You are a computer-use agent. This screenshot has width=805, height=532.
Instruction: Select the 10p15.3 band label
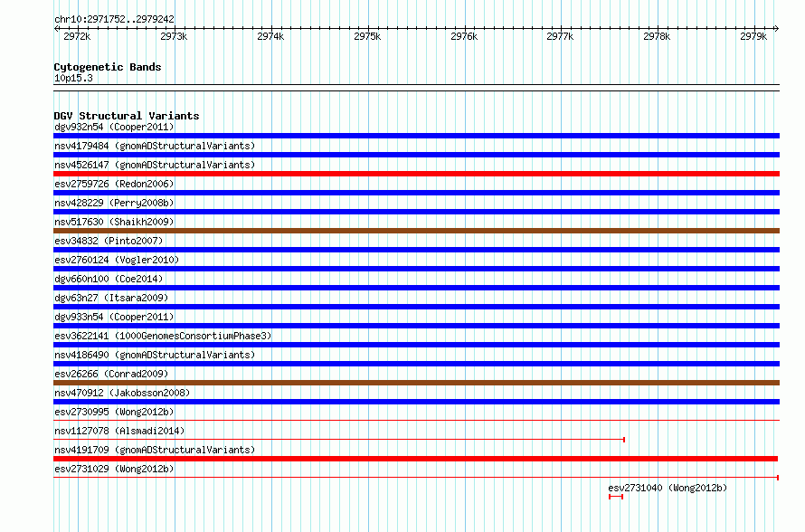pos(73,78)
